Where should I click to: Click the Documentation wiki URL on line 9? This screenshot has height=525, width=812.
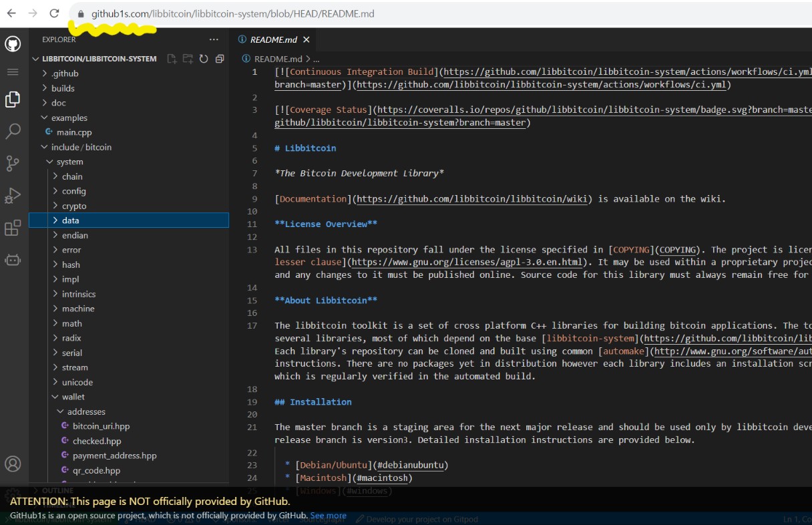(471, 198)
